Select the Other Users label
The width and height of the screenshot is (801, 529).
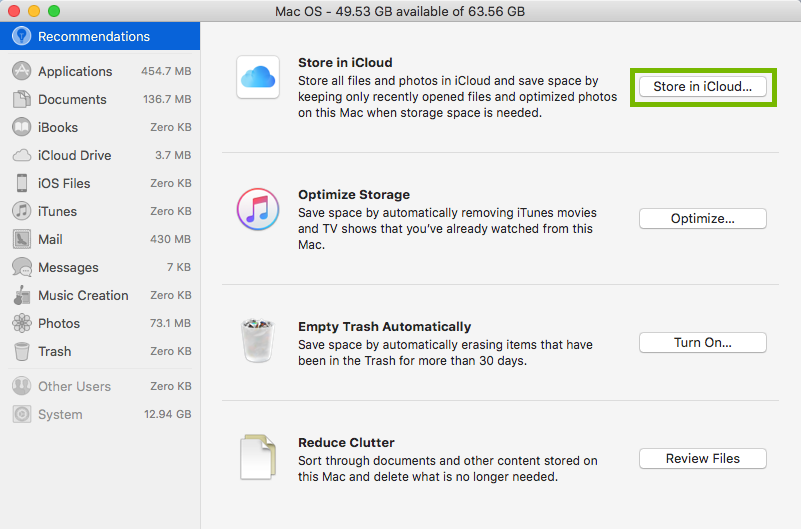click(x=74, y=387)
